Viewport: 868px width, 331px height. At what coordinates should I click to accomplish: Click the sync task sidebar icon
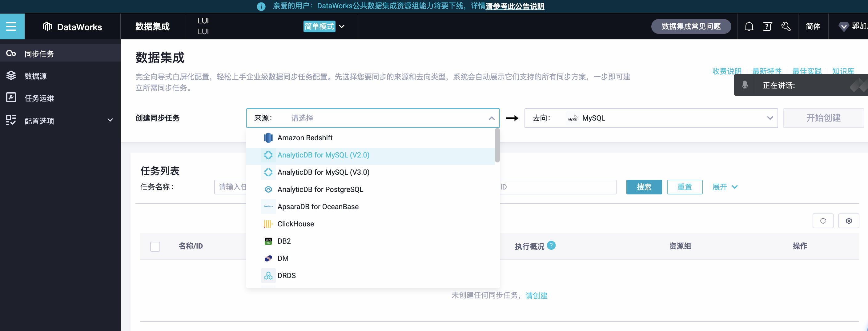point(11,53)
